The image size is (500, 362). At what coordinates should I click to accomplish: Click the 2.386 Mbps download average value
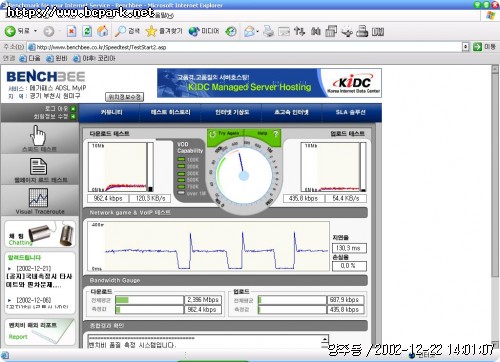[203, 300]
